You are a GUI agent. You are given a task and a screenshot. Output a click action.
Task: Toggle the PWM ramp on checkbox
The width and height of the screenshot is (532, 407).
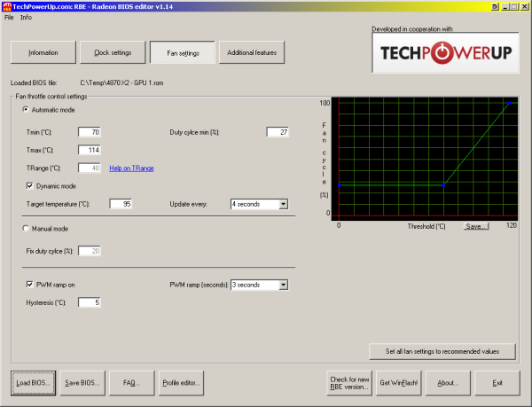(x=30, y=285)
